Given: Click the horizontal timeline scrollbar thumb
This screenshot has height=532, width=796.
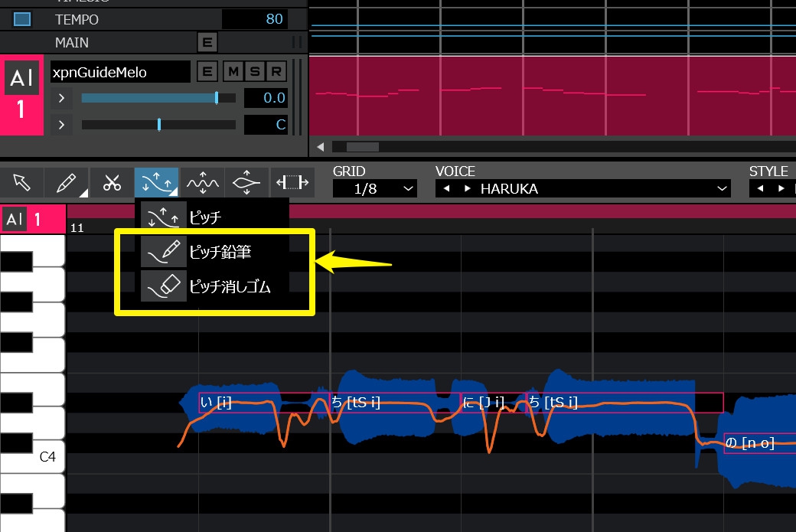Looking at the screenshot, I should (x=363, y=147).
